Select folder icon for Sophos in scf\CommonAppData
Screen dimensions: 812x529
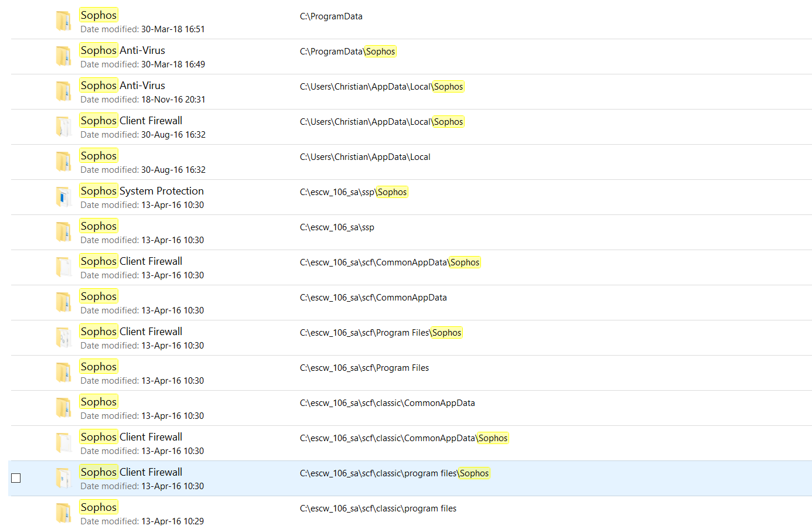click(x=63, y=302)
